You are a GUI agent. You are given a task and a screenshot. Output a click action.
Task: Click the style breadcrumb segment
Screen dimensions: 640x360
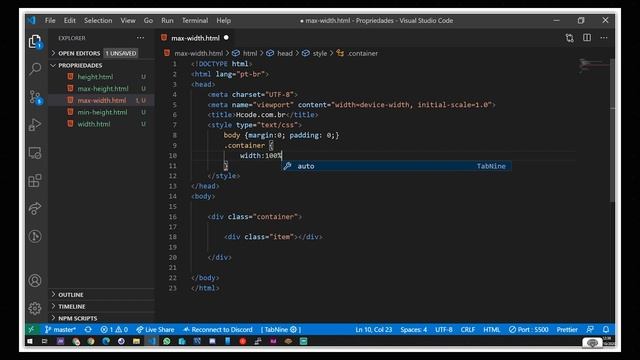[320, 53]
